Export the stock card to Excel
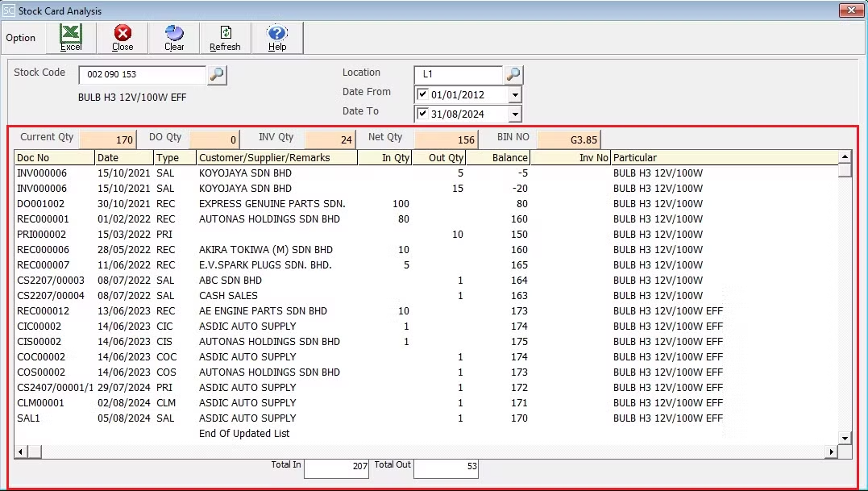Image resolution: width=868 pixels, height=491 pixels. (71, 38)
